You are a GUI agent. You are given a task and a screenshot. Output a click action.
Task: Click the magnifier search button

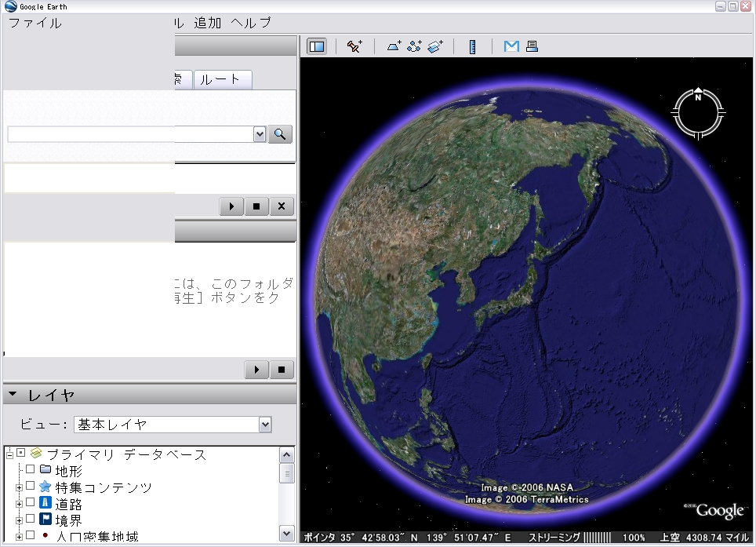tap(280, 134)
